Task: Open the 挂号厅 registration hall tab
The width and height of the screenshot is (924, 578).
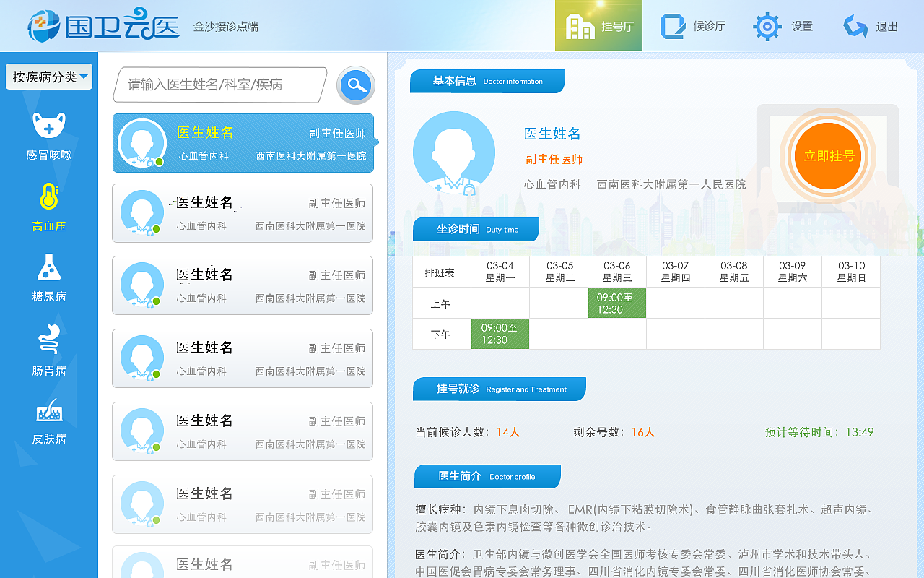Action: (x=598, y=26)
